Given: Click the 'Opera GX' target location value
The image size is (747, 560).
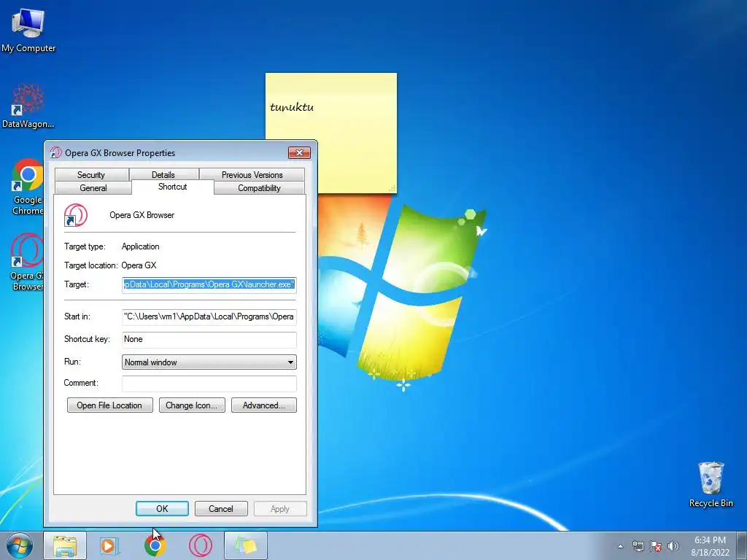Looking at the screenshot, I should coord(139,265).
